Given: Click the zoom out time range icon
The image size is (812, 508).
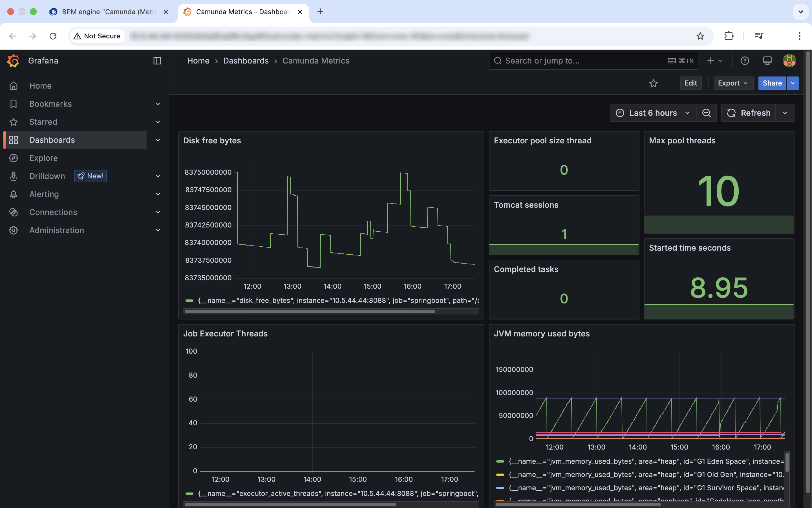Looking at the screenshot, I should click(706, 113).
